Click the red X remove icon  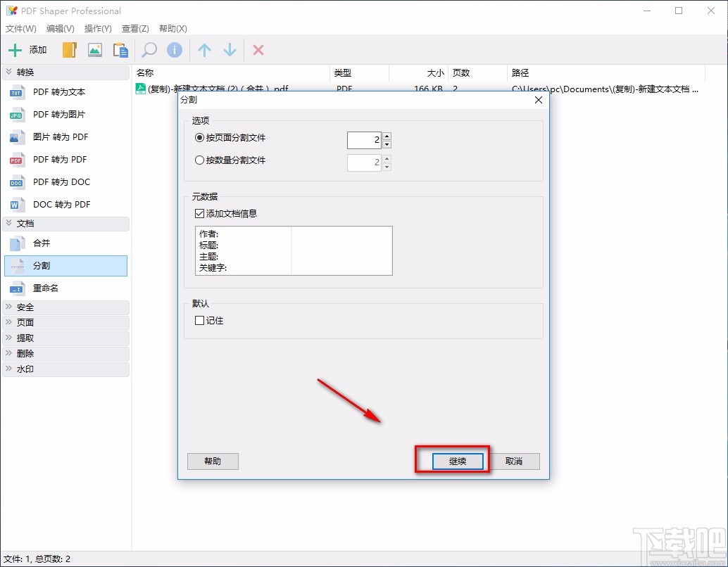point(258,50)
